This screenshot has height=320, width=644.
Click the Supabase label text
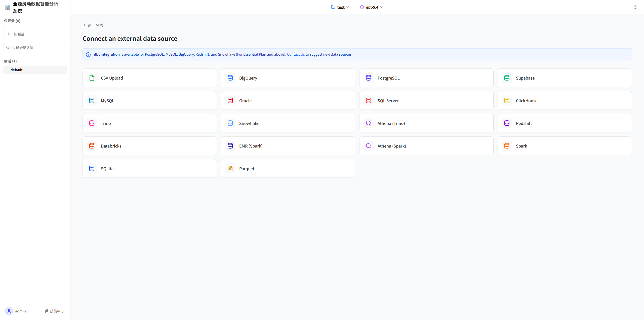tap(525, 78)
